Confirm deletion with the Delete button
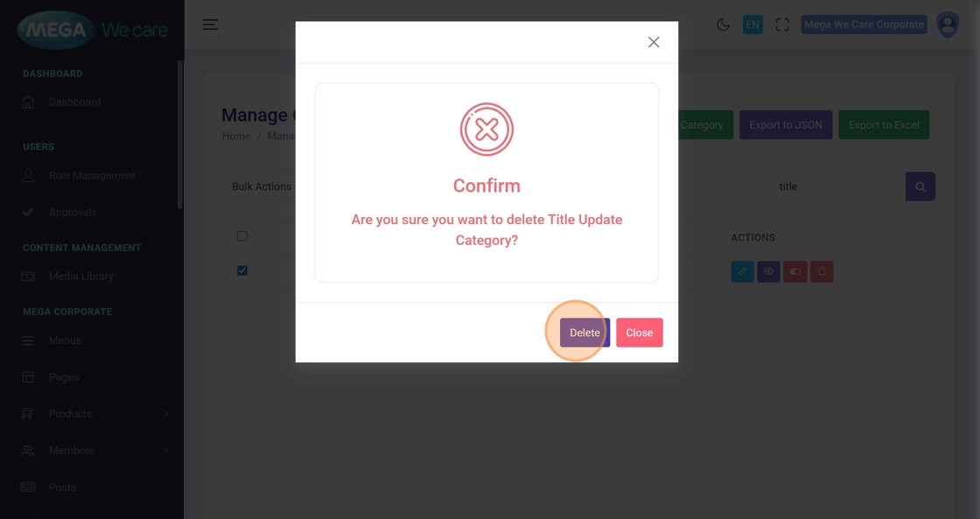The image size is (980, 519). click(584, 333)
